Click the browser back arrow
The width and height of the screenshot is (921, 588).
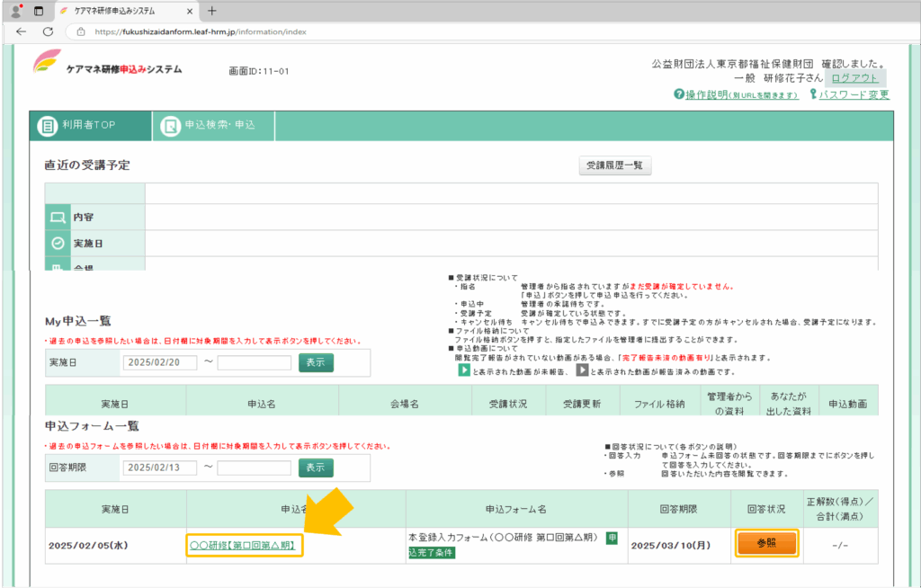pyautogui.click(x=22, y=31)
